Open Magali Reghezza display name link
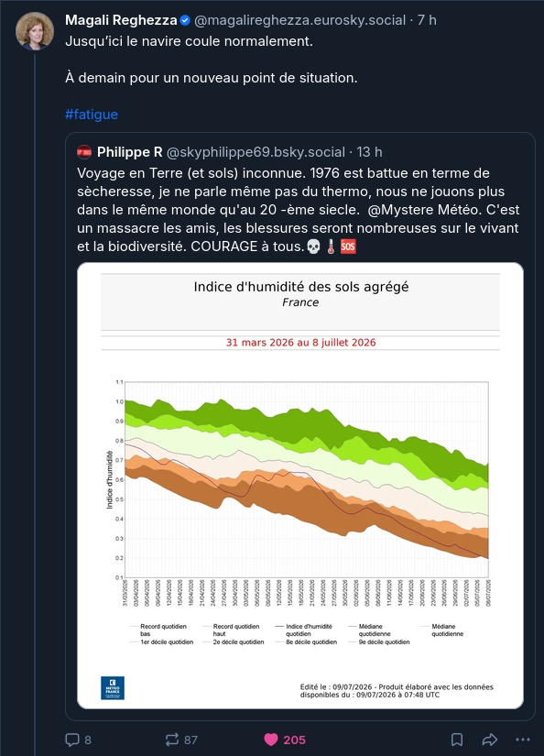The width and height of the screenshot is (544, 756). [121, 20]
